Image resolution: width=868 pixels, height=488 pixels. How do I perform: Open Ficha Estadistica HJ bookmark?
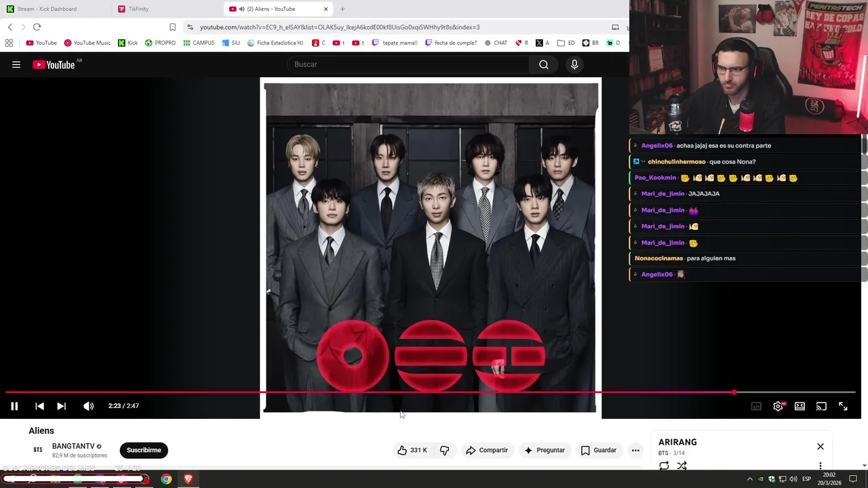(275, 43)
